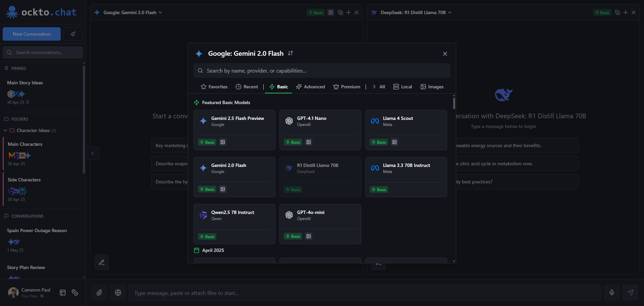The height and width of the screenshot is (306, 644).
Task: Click the Basic badge on Llama 3.3 70B Instruct card
Action: coord(379,189)
